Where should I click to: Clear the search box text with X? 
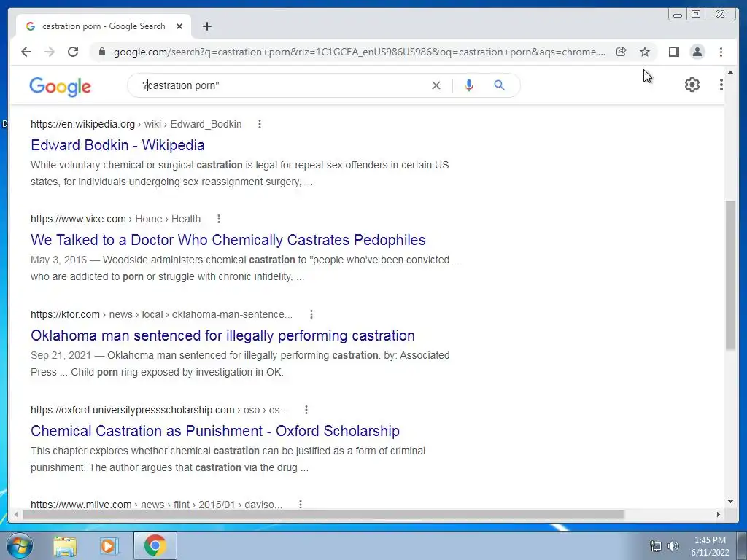pyautogui.click(x=436, y=85)
